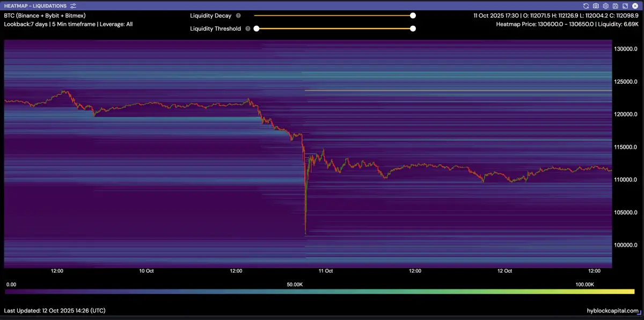Image resolution: width=644 pixels, height=320 pixels.
Task: Click the Liquidity Decay label
Action: tap(211, 16)
